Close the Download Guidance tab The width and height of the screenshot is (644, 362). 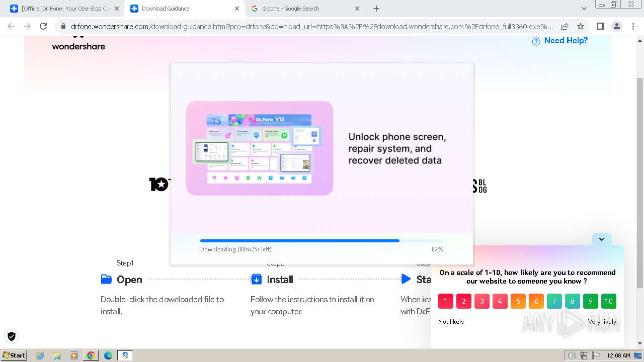click(236, 9)
